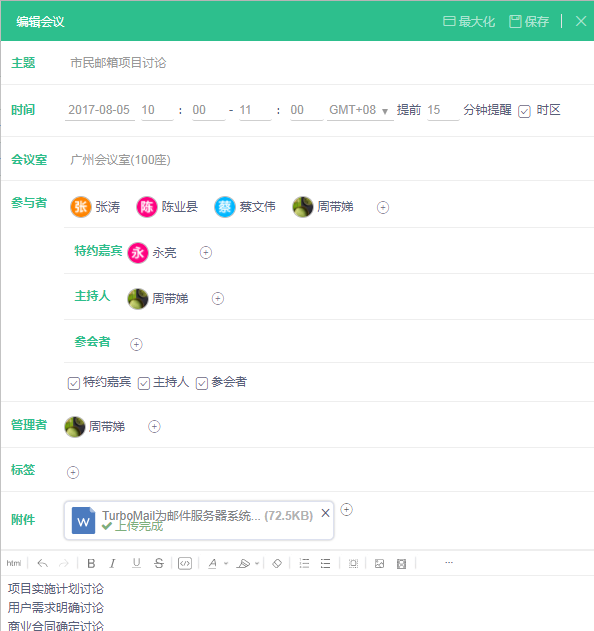The height and width of the screenshot is (631, 594).
Task: Clear formatting with eraser icon
Action: (277, 563)
